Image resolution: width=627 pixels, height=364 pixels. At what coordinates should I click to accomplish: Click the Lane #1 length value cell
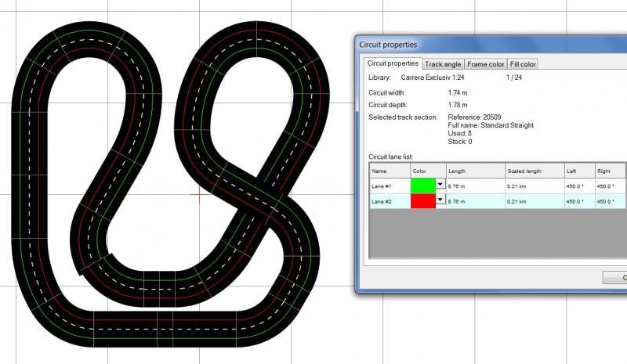[x=475, y=186]
